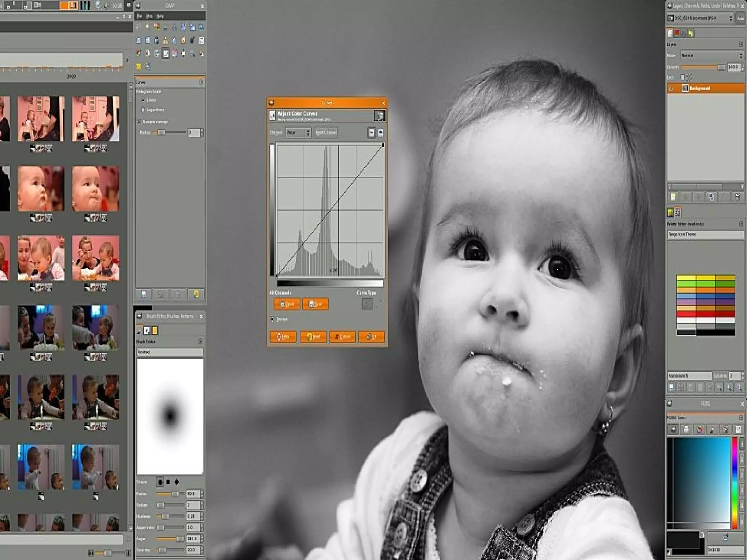Select the diamond brush shape
The width and height of the screenshot is (747, 560).
177,482
